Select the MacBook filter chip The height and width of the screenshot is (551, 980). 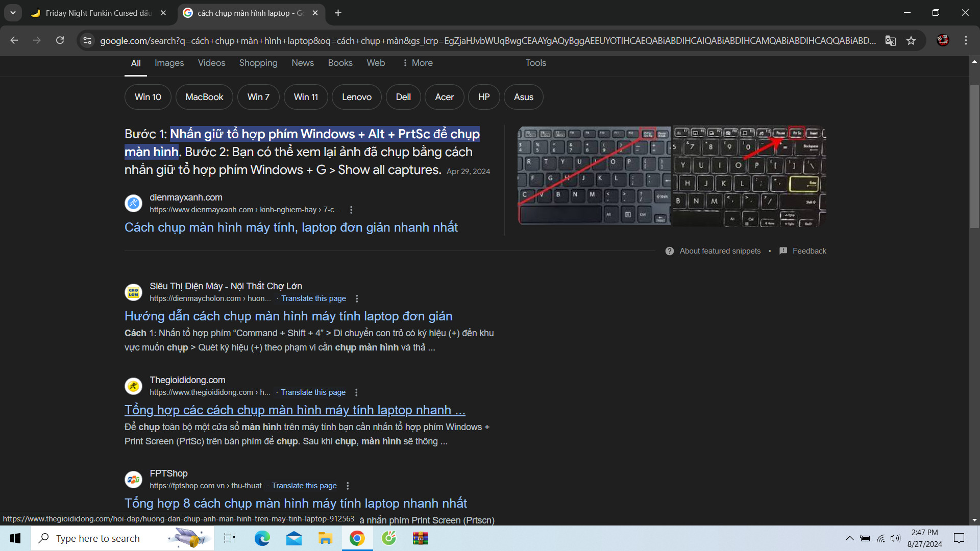[204, 97]
